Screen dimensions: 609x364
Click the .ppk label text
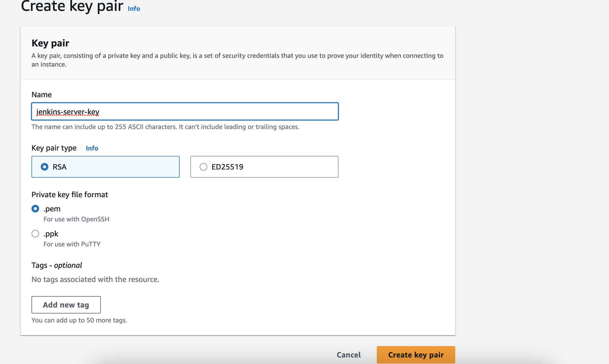tap(51, 234)
